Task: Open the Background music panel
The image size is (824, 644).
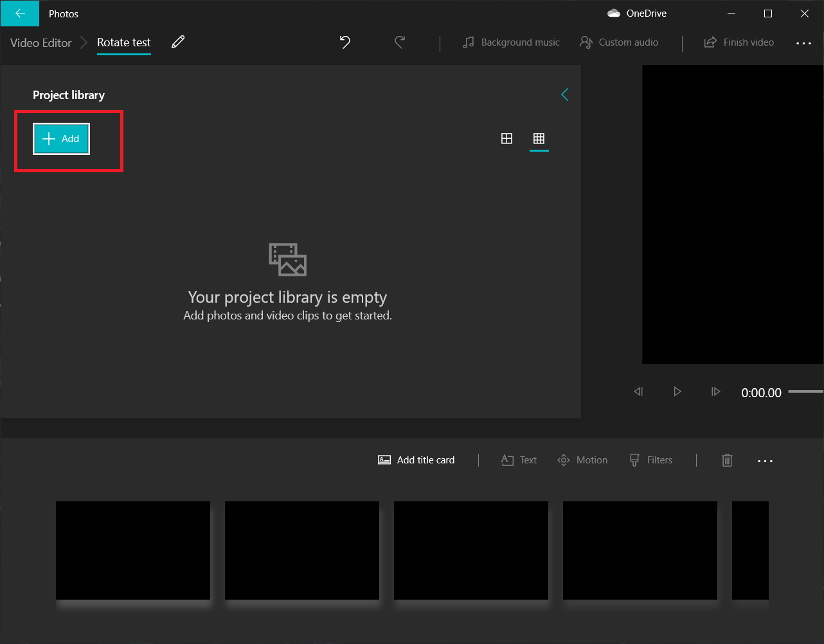Action: [x=511, y=42]
